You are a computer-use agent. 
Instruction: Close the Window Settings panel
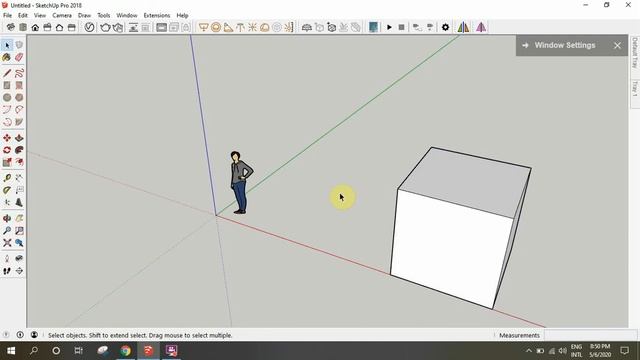617,46
